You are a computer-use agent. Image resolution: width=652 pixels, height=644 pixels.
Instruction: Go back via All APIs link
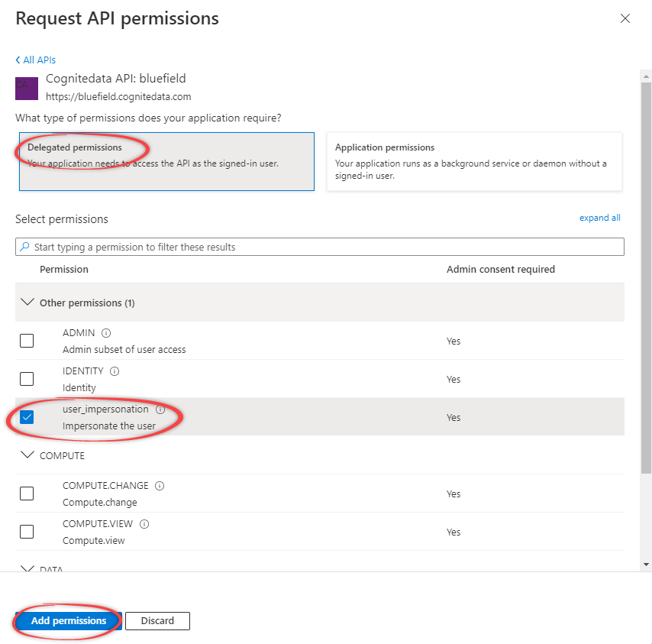pos(36,60)
